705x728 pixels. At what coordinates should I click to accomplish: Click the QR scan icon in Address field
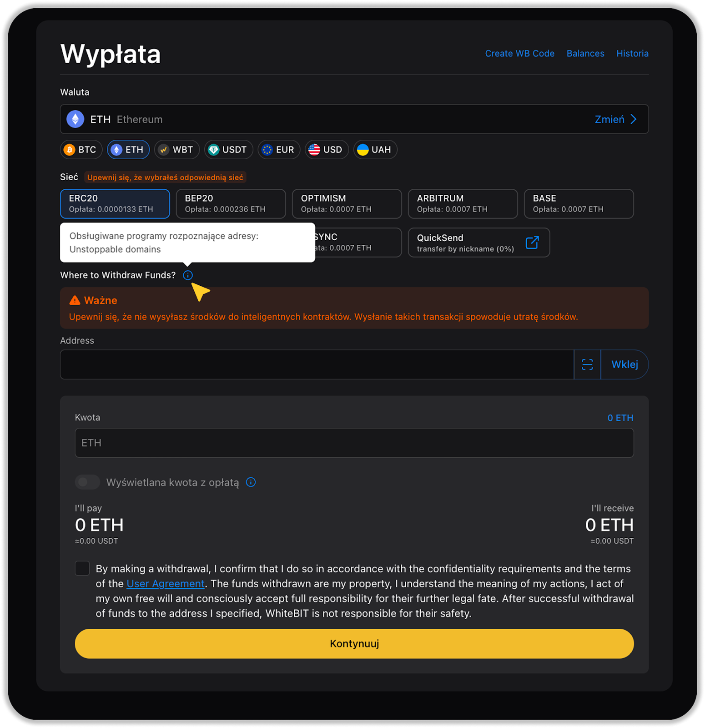[x=587, y=364]
